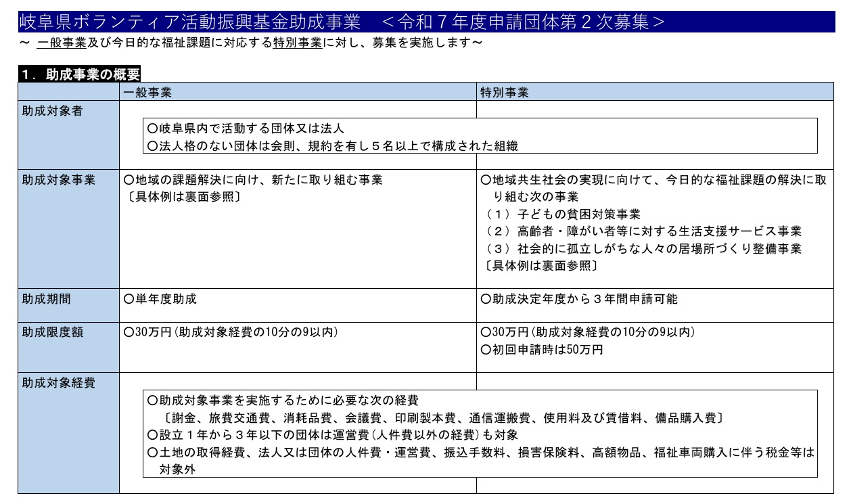The height and width of the screenshot is (504, 853).
Task: Select the section heading "１．助成事業の概要"
Action: pyautogui.click(x=79, y=75)
